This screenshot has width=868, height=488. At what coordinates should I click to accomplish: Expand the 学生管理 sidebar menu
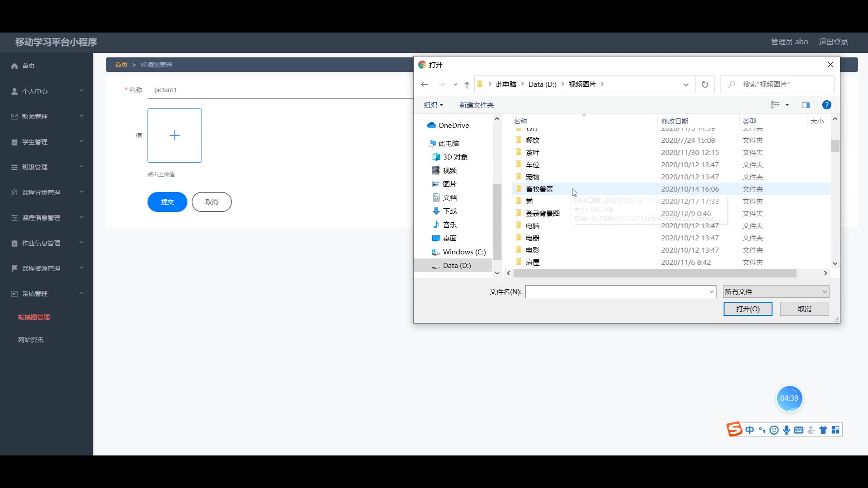click(x=47, y=142)
